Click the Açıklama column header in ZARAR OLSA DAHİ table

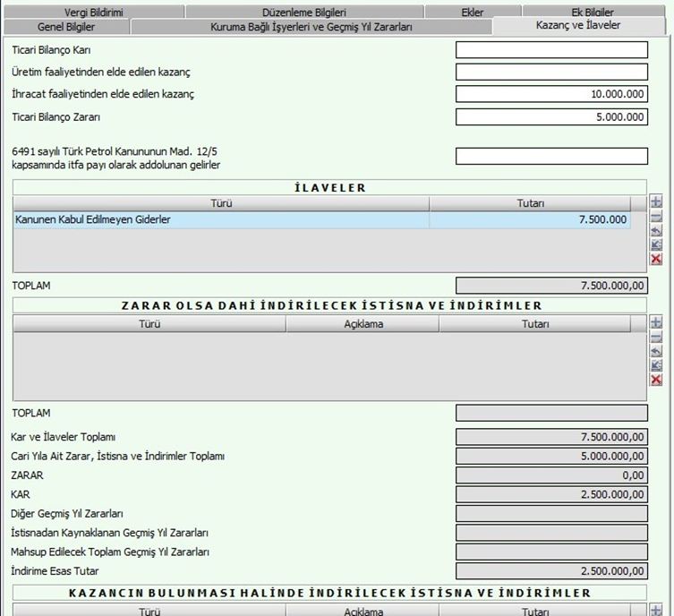click(363, 324)
